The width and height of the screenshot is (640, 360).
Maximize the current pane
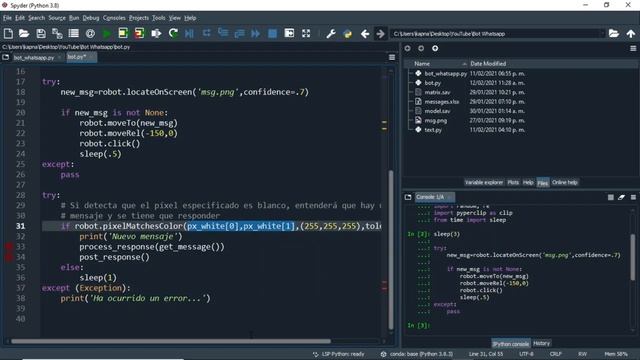(x=289, y=33)
